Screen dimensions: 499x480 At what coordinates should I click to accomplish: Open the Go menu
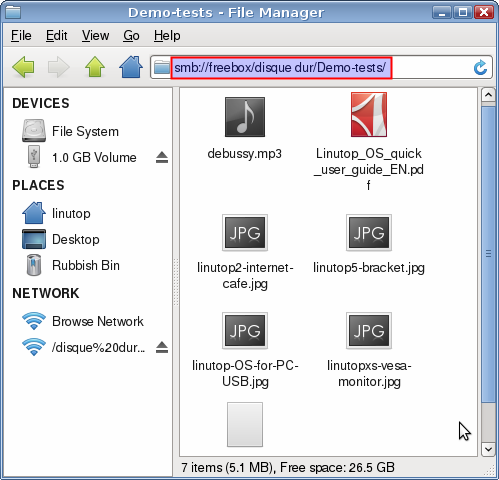(131, 35)
